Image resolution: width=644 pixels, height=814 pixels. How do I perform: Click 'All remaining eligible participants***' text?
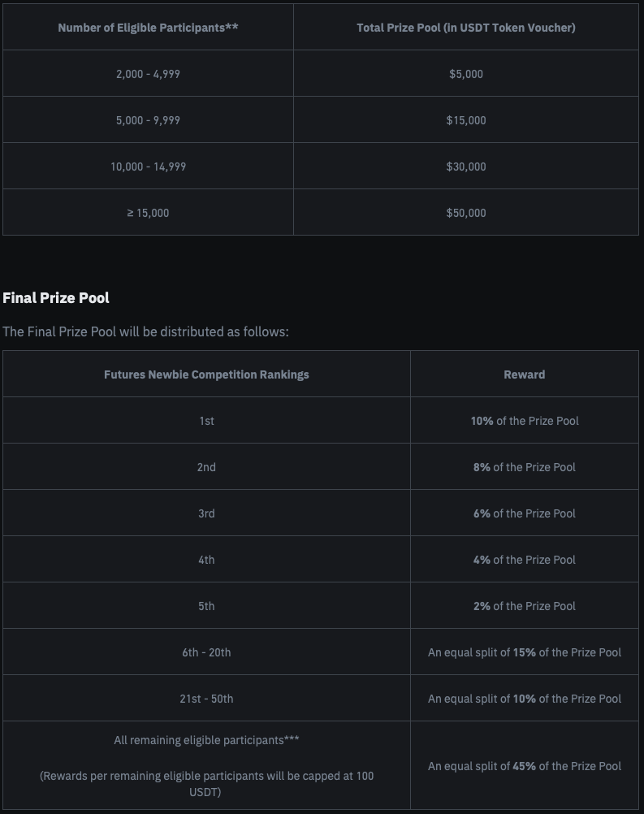point(206,740)
